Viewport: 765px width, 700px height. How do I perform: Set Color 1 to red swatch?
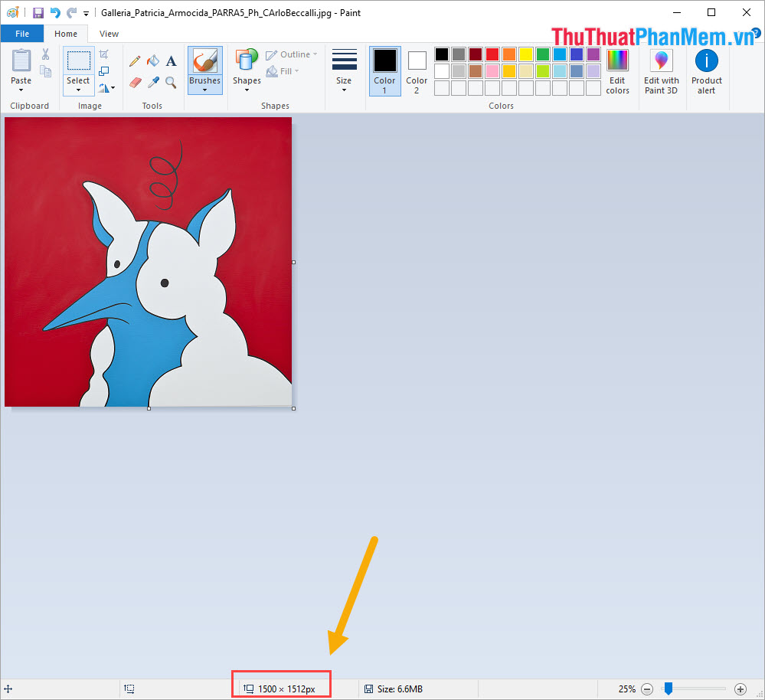pyautogui.click(x=492, y=54)
